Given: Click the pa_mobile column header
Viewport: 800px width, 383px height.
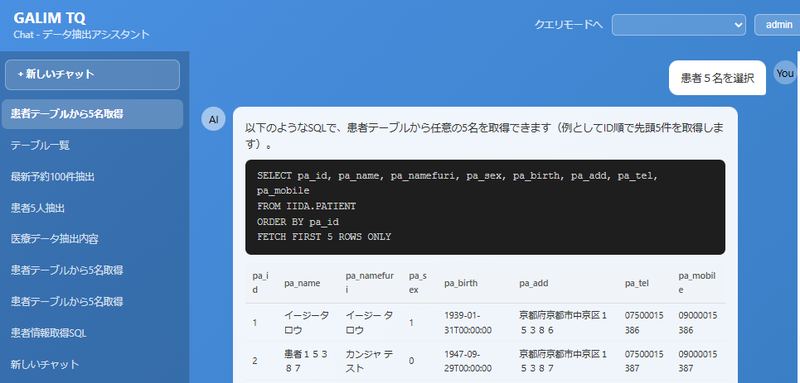Looking at the screenshot, I should (x=697, y=283).
